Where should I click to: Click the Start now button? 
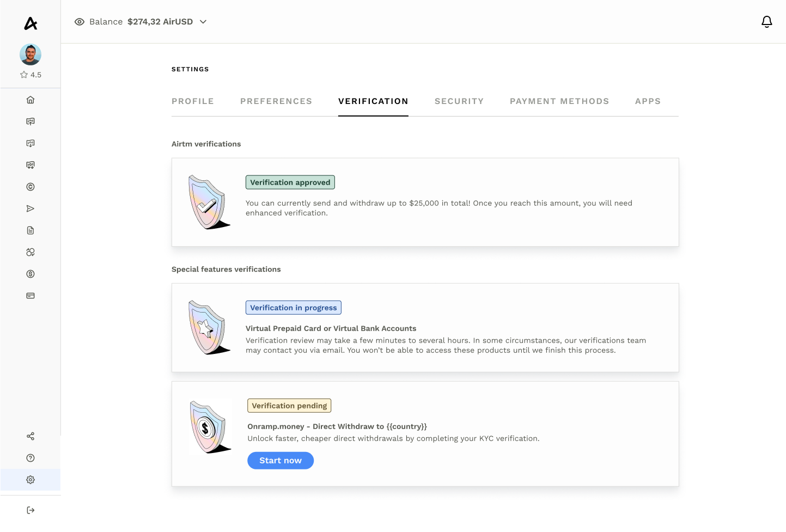[x=281, y=461]
